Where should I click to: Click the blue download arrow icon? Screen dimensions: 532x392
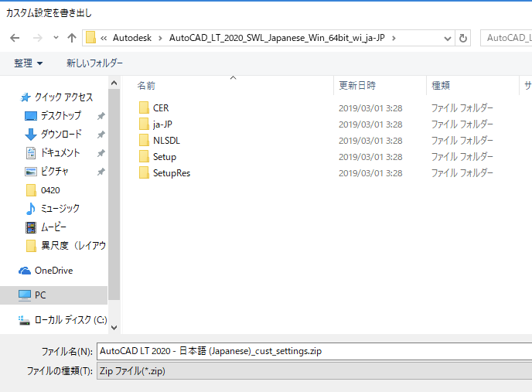point(31,135)
